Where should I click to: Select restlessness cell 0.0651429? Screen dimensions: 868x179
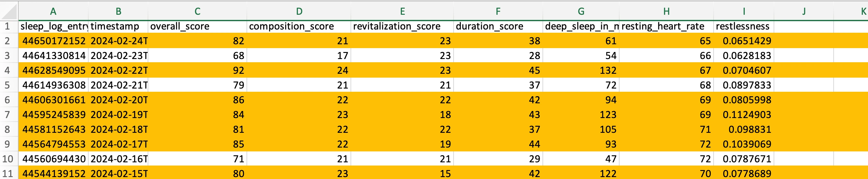(x=744, y=41)
